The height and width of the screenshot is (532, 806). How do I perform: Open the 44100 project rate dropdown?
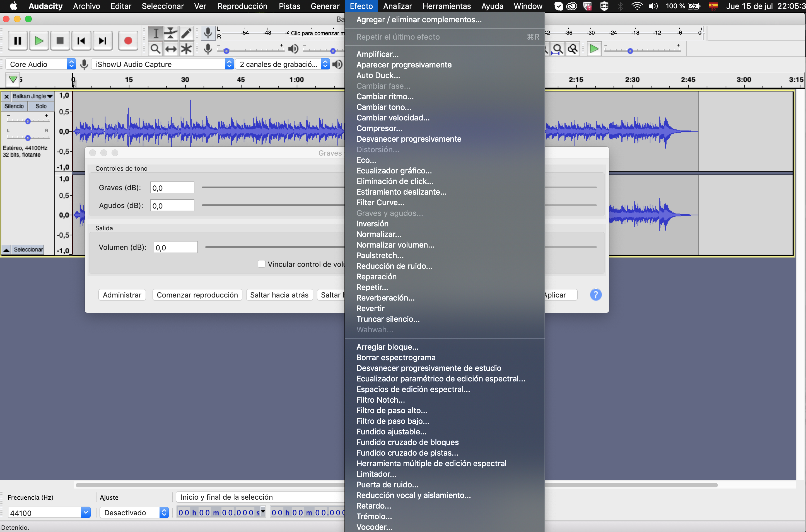pyautogui.click(x=86, y=512)
